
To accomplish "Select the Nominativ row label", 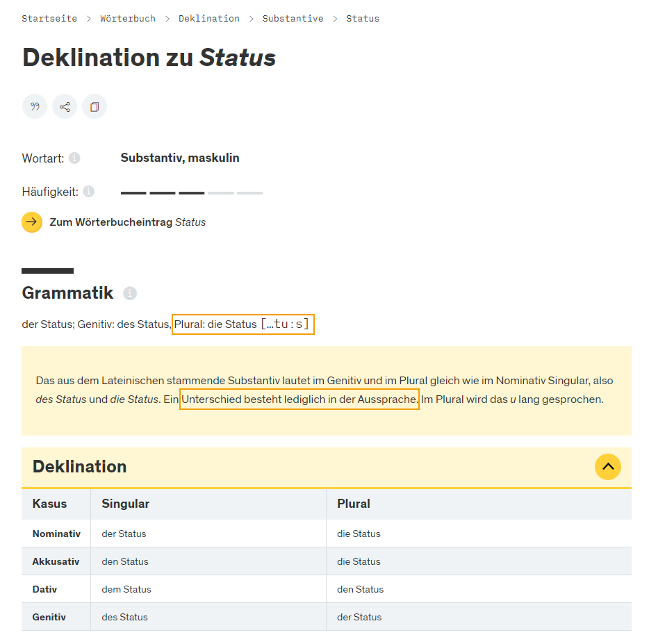I will [x=56, y=534].
